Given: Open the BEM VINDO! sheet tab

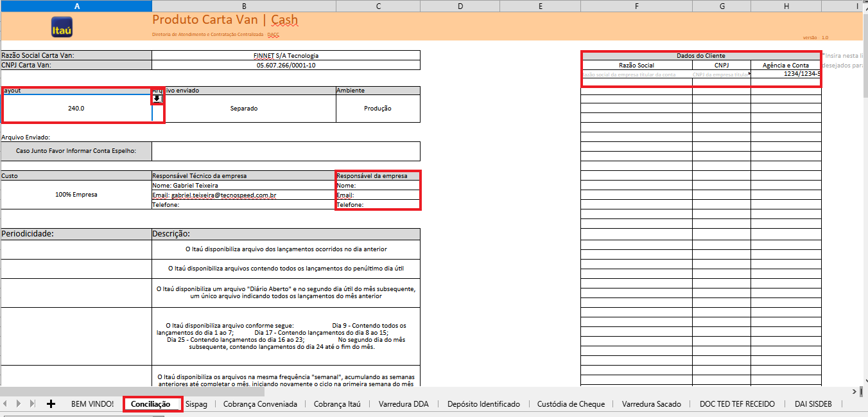Looking at the screenshot, I should pyautogui.click(x=92, y=404).
